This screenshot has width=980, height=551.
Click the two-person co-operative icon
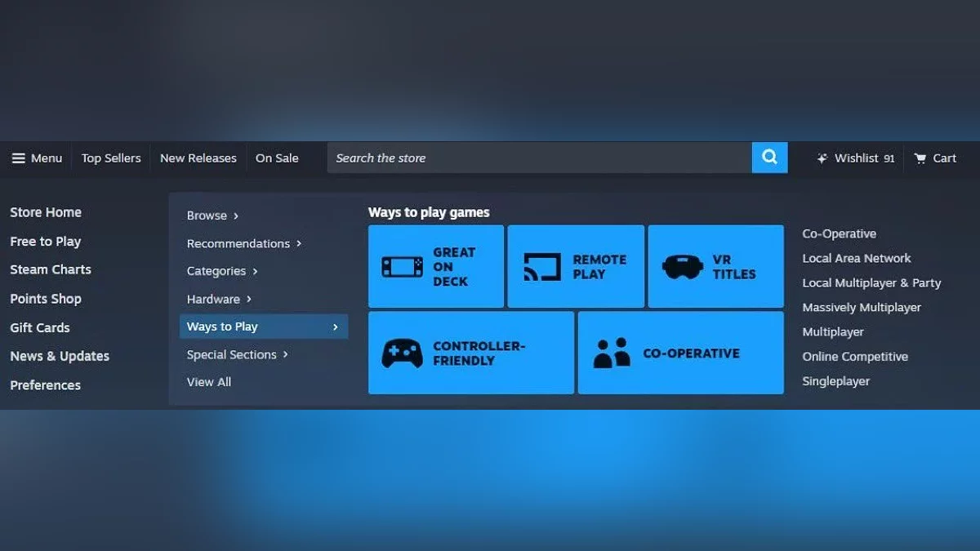click(x=612, y=353)
